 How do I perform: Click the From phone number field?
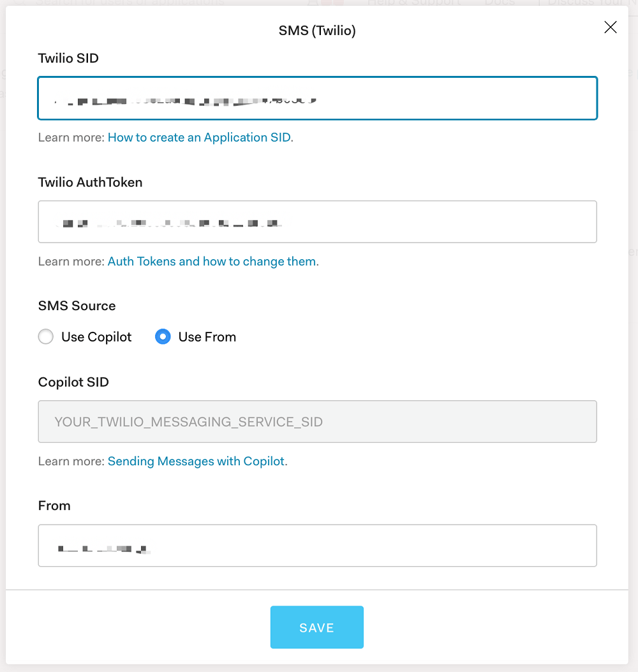[x=318, y=546]
